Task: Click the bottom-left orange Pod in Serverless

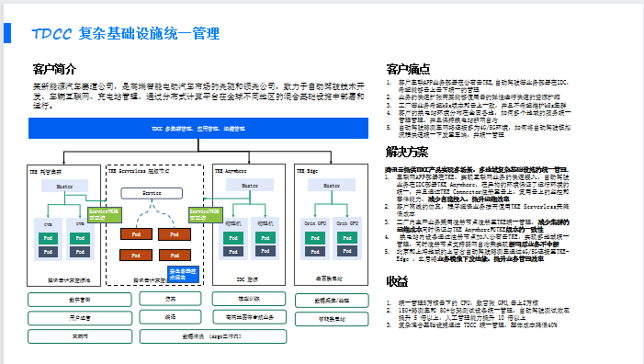Action: 136,256
